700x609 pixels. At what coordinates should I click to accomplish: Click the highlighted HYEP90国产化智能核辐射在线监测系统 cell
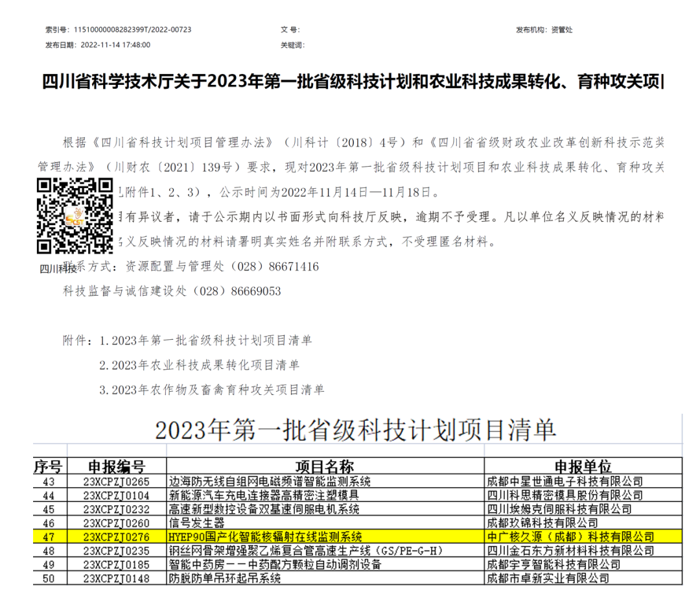(264, 536)
